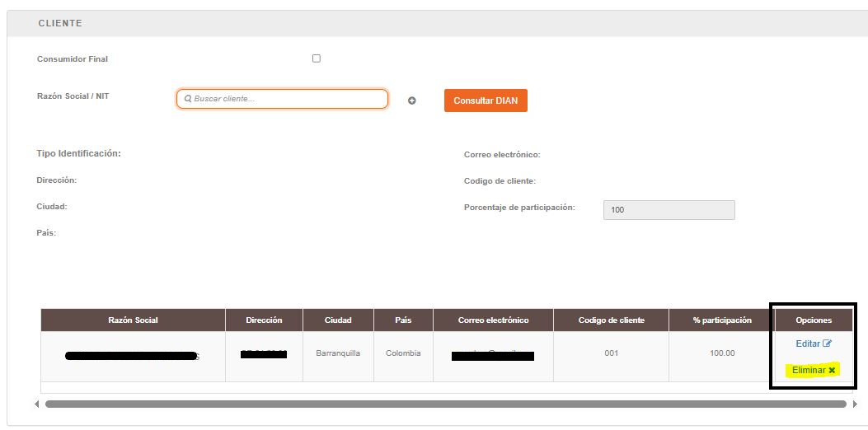Select the Razón Social column header

point(133,320)
